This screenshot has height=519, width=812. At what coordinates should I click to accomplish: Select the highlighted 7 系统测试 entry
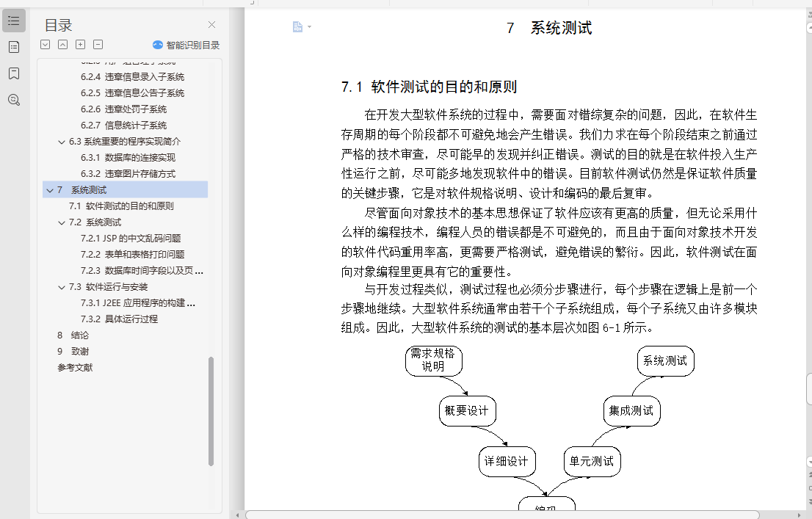coord(126,189)
